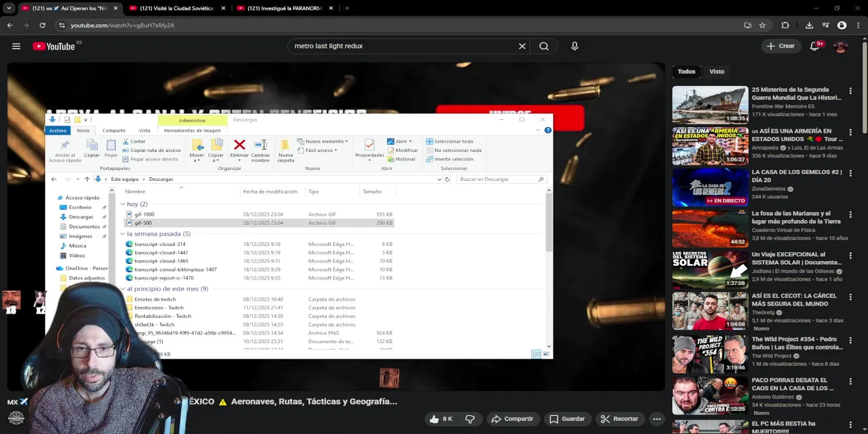The image size is (868, 434).
Task: Click the Explorer help question mark icon
Action: [548, 130]
